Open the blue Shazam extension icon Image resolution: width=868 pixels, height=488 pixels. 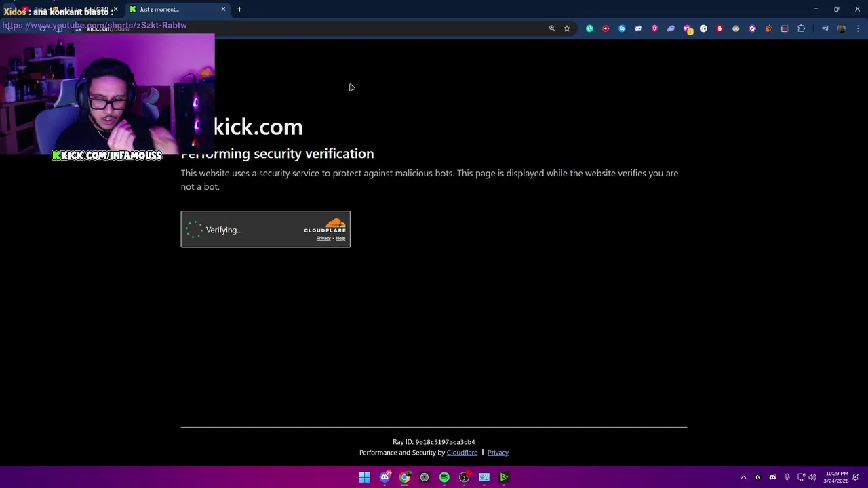622,28
